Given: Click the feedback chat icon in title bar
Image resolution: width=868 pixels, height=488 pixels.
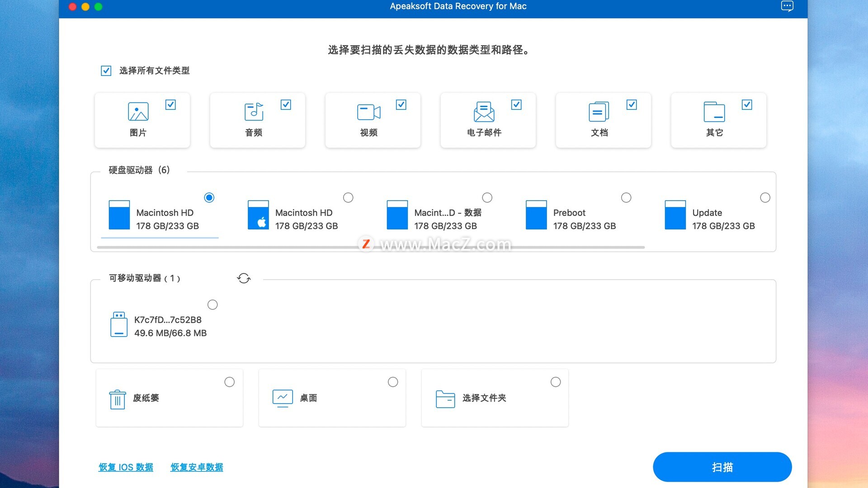Looking at the screenshot, I should [x=787, y=6].
